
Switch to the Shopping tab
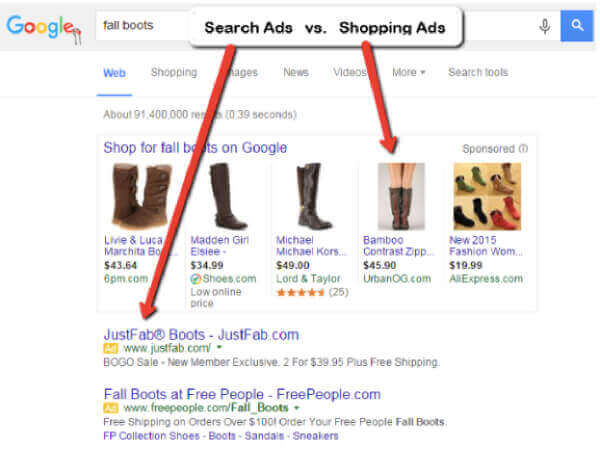pyautogui.click(x=174, y=72)
